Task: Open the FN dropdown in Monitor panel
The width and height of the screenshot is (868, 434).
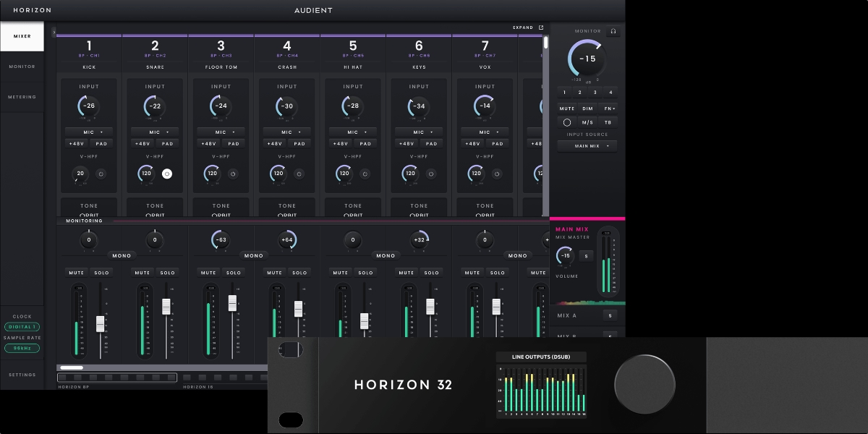Action: tap(609, 109)
